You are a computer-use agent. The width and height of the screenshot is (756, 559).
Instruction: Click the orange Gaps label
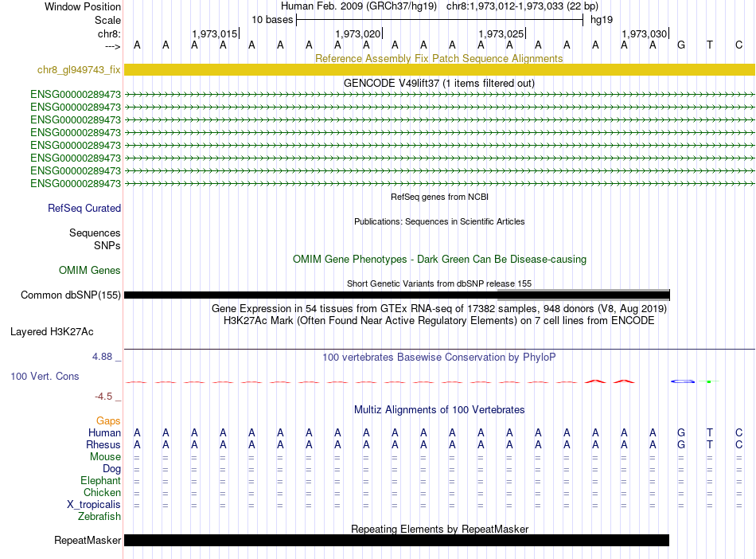pyautogui.click(x=108, y=421)
